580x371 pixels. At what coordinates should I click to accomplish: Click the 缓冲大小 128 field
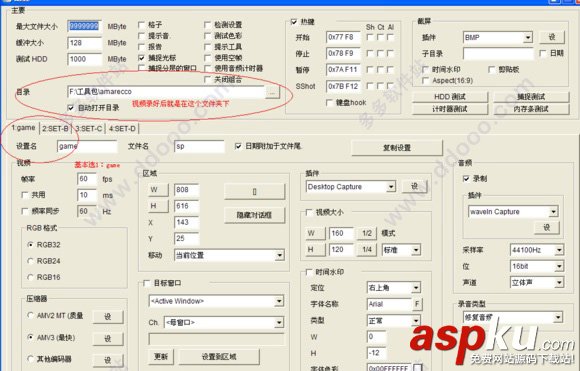point(85,43)
